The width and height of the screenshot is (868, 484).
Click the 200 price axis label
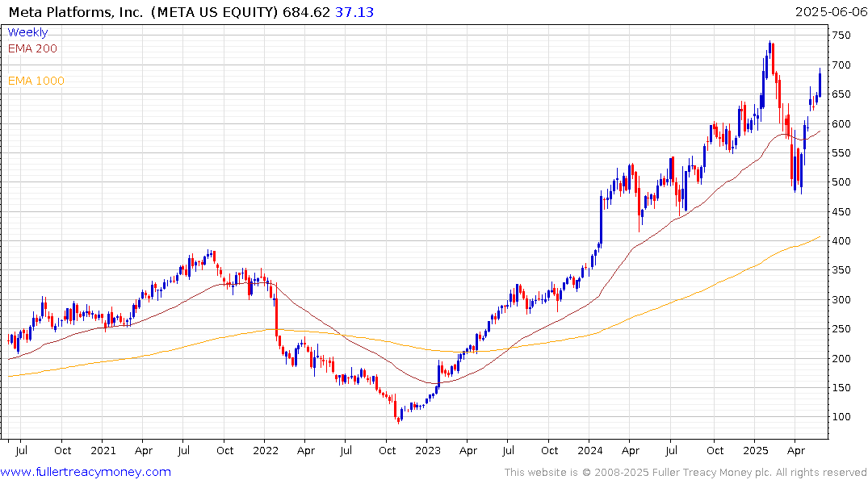(x=841, y=358)
